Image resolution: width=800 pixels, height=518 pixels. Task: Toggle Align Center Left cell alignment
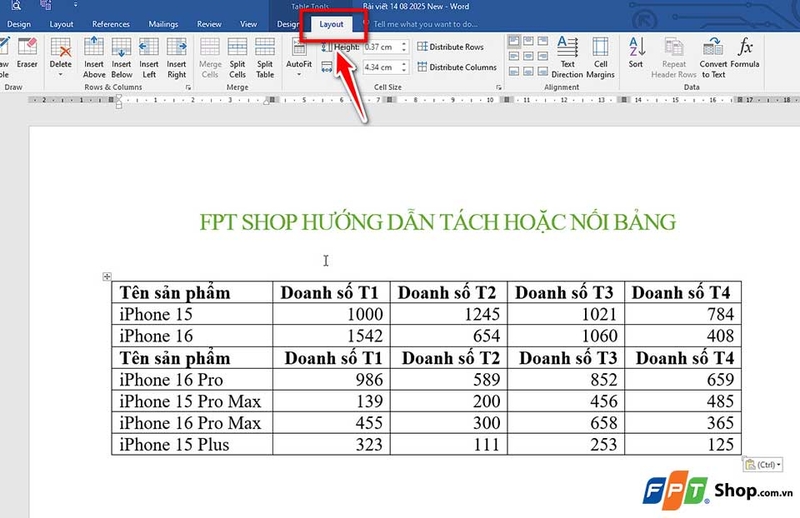pos(514,56)
